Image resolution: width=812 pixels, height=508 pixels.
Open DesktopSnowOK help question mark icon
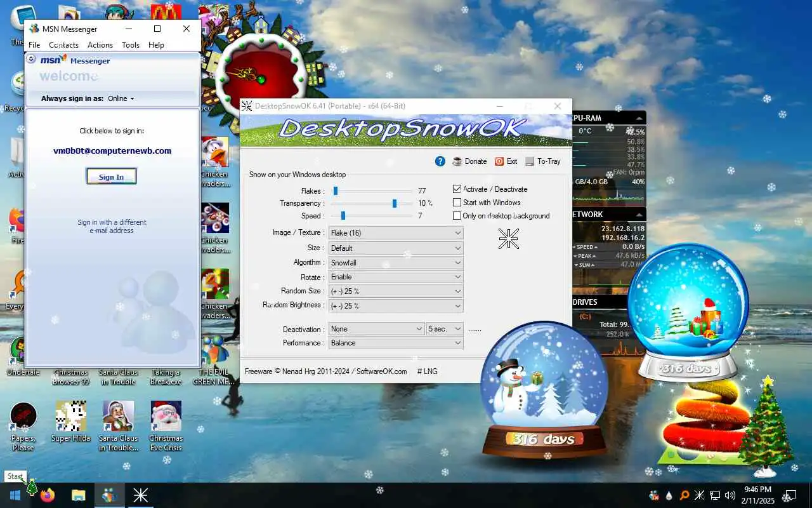click(440, 161)
